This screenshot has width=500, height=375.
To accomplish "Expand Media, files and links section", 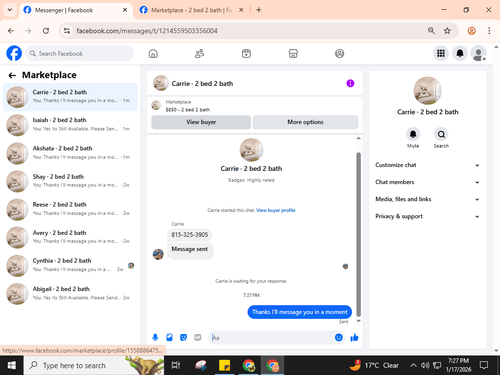I will click(x=427, y=199).
